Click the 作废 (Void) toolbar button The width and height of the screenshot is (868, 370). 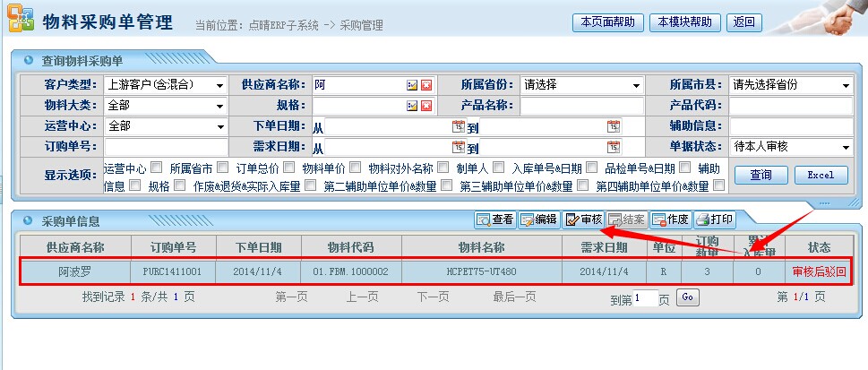click(671, 219)
